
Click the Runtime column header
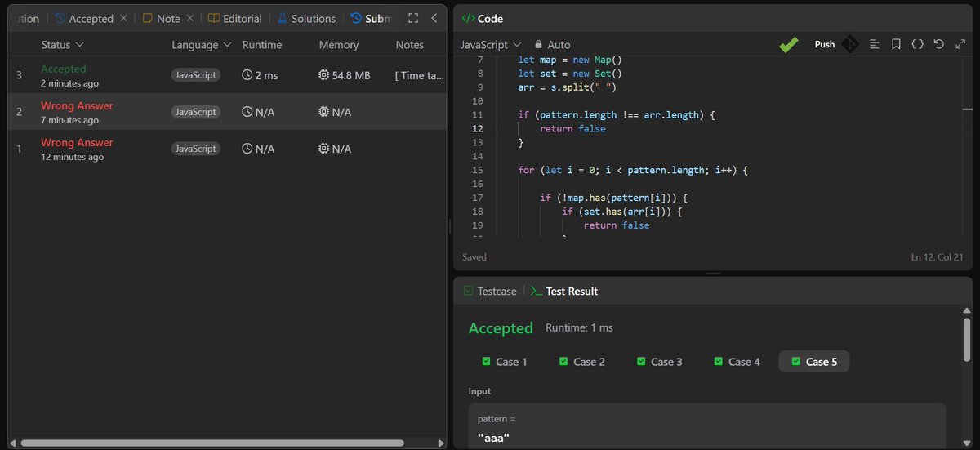pyautogui.click(x=262, y=45)
